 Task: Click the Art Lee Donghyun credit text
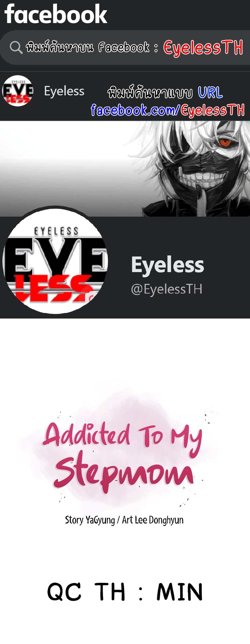click(x=152, y=520)
